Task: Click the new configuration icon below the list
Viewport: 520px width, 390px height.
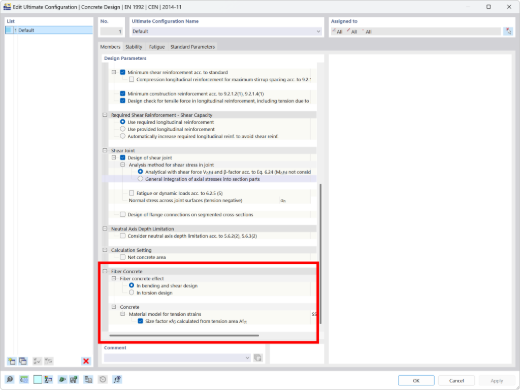Action: point(12,361)
